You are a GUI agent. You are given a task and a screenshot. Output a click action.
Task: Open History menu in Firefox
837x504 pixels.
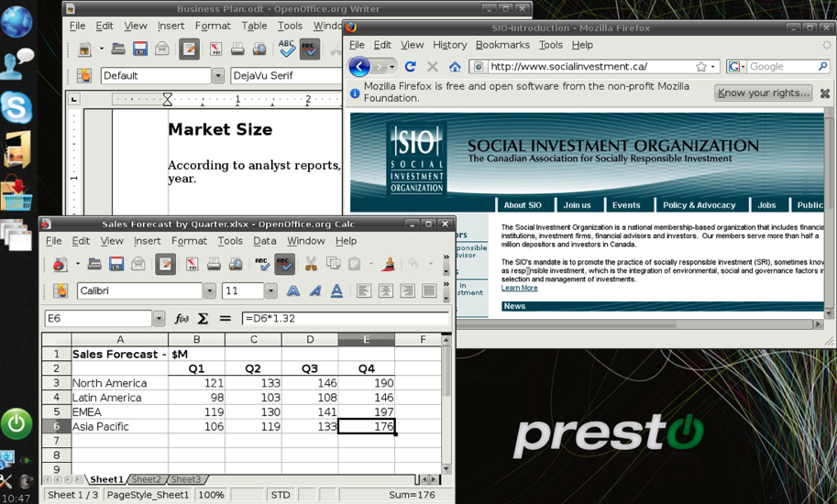(x=449, y=45)
